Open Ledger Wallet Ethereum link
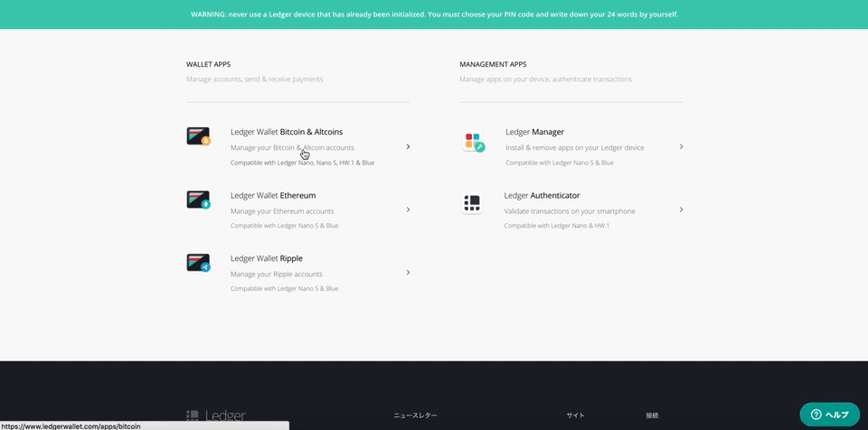This screenshot has height=430, width=868. [273, 195]
